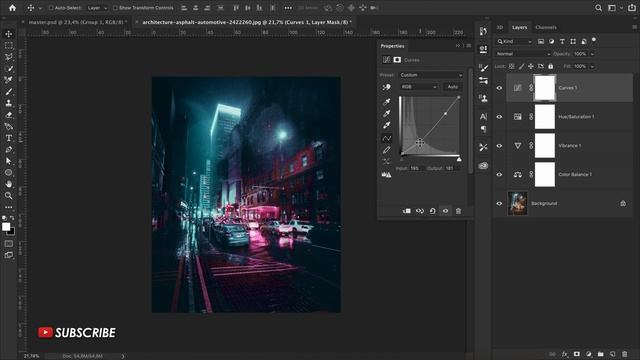Open the workspace switcher dropdown in top bar
Viewport: 640px width, 360px height.
(x=615, y=8)
